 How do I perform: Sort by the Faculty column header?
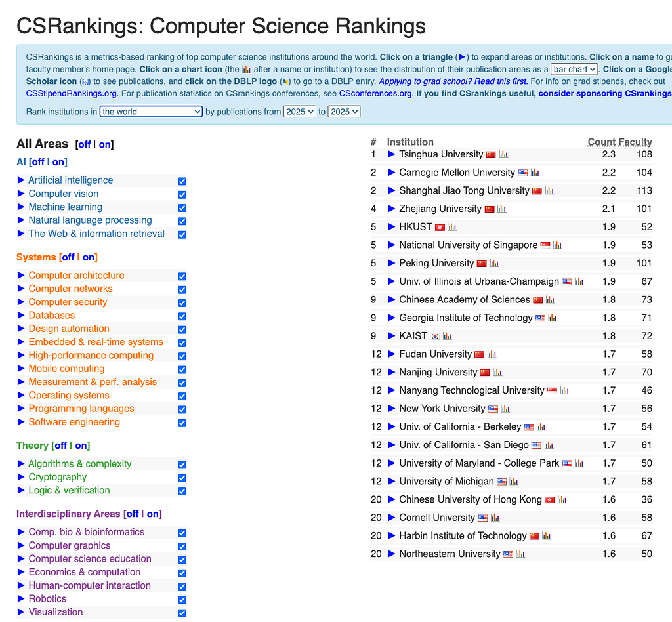point(635,142)
